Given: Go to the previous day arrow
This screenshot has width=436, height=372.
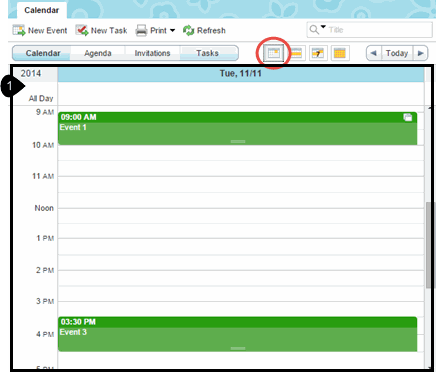Looking at the screenshot, I should click(374, 53).
